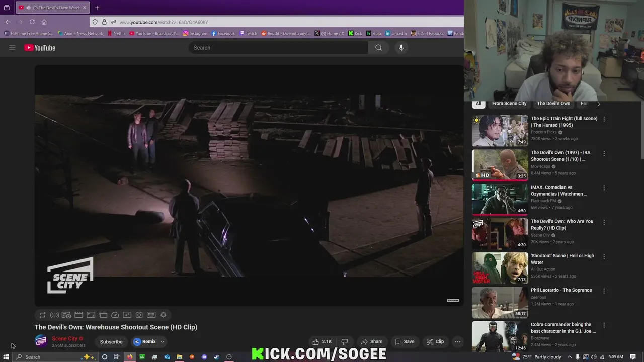The width and height of the screenshot is (644, 362).
Task: Open Hell or High Water Shootout thumbnail
Action: click(500, 268)
